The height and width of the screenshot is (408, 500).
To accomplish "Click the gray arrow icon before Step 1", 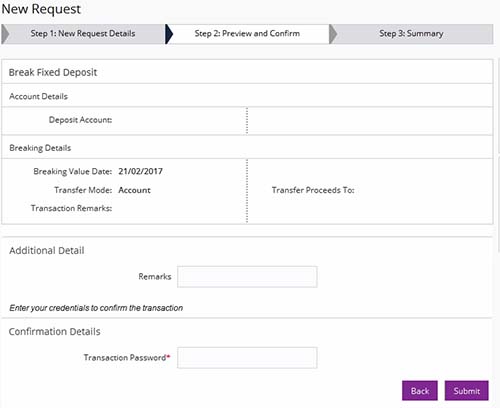I will [x=5, y=34].
